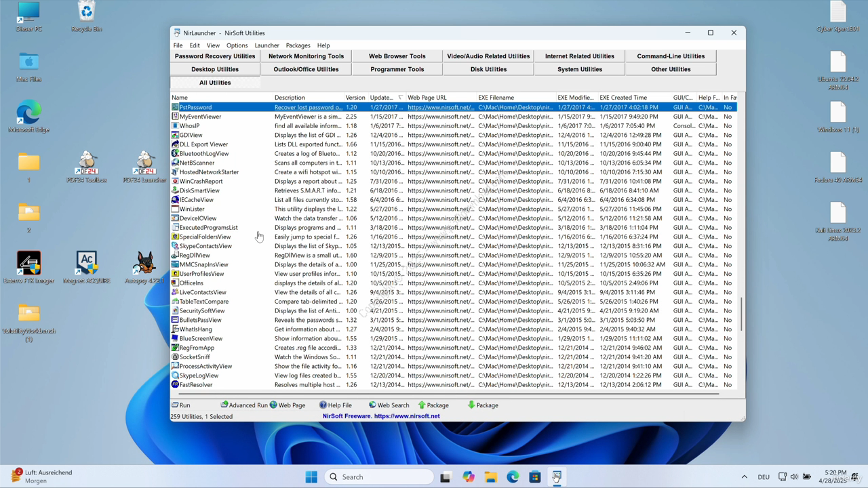Show hidden tray icons chevron
This screenshot has height=488, width=868.
pyautogui.click(x=744, y=476)
